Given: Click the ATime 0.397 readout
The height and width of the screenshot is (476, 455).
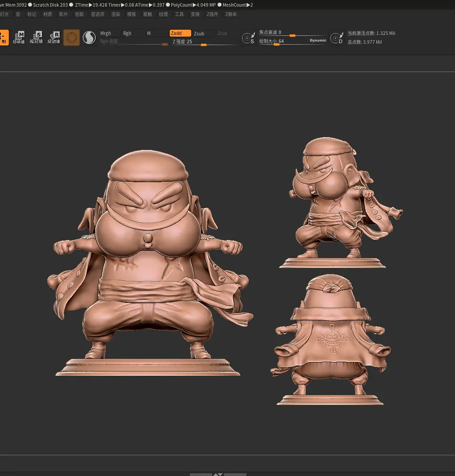Looking at the screenshot, I should (x=150, y=5).
